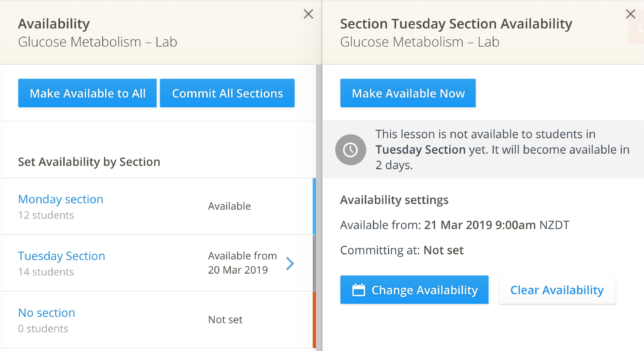Open the Monday section link

60,199
